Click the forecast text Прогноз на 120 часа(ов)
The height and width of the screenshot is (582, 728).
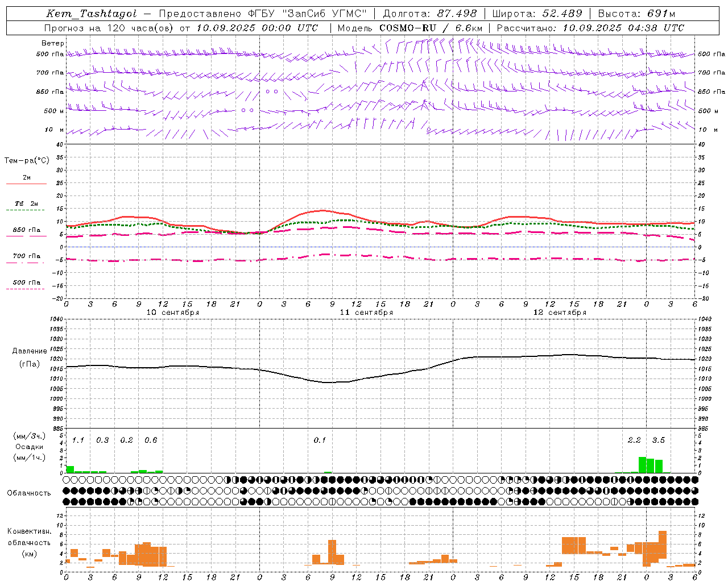click(109, 28)
